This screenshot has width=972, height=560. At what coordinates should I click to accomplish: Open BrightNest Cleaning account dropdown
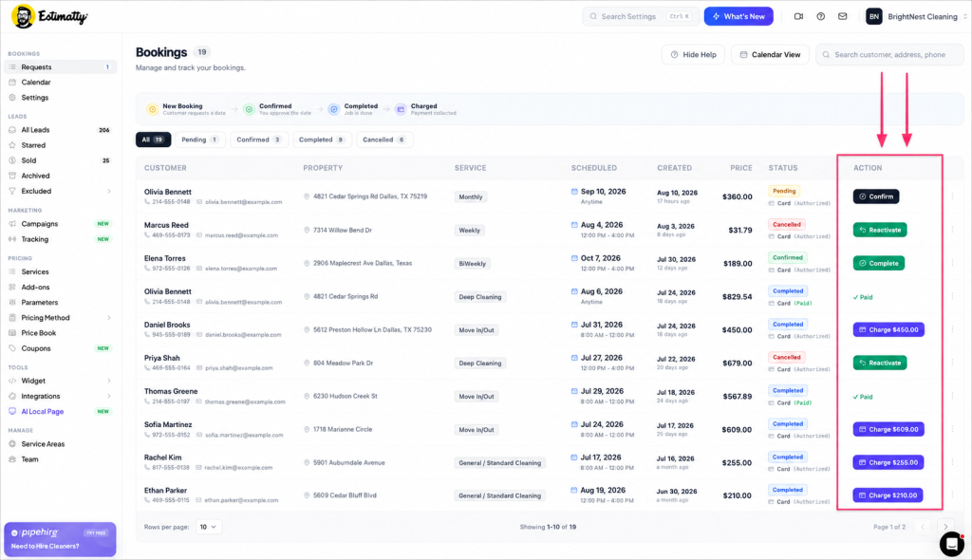(x=916, y=17)
